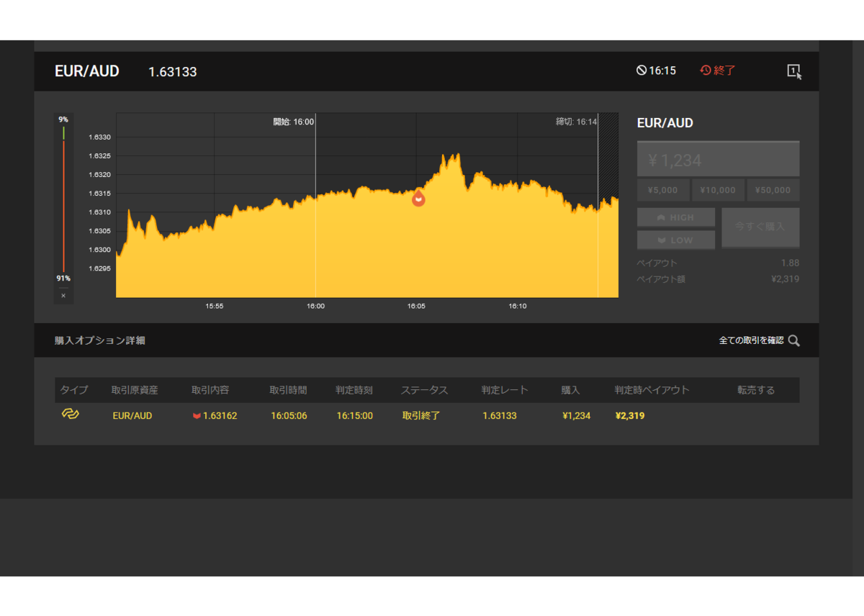Click the ステータス column header

pos(425,390)
